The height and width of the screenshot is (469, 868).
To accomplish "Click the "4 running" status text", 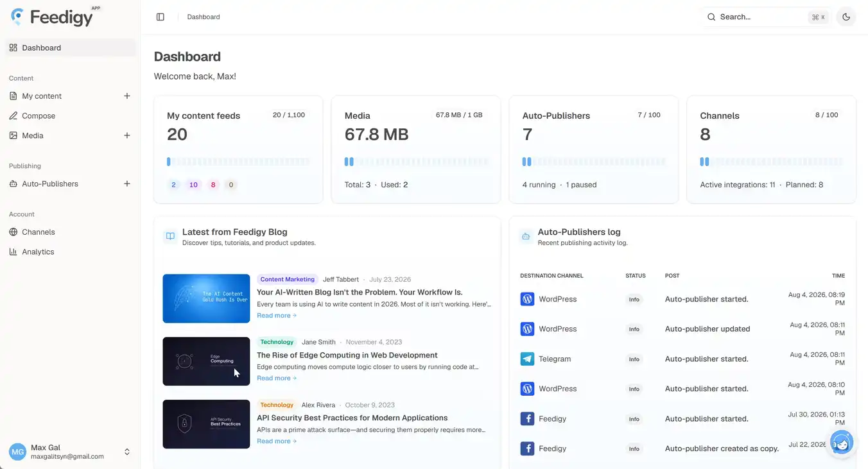I will click(x=539, y=185).
